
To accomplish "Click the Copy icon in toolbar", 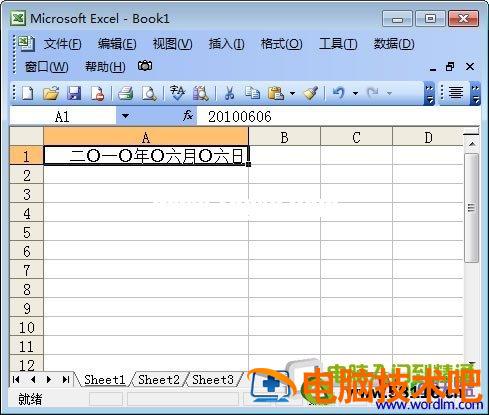I will click(x=252, y=93).
